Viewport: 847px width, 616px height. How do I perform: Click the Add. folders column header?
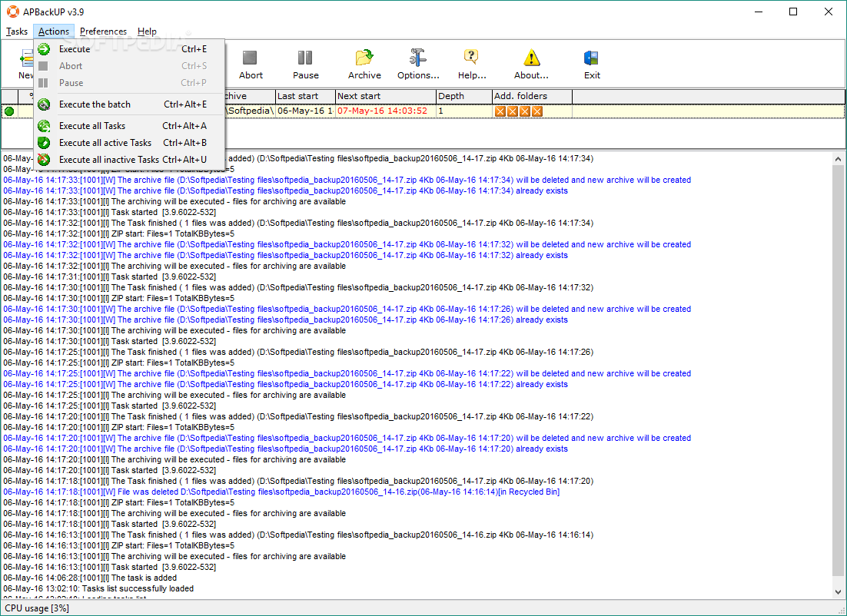pyautogui.click(x=532, y=96)
